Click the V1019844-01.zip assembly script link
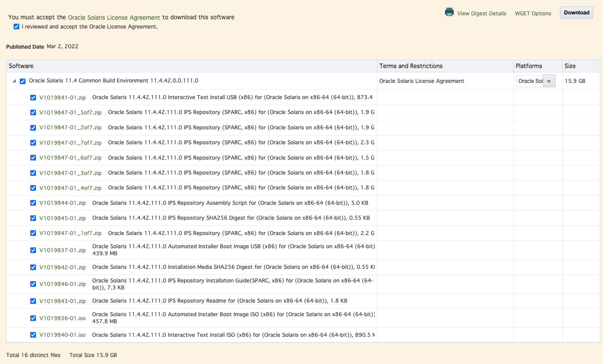The width and height of the screenshot is (603, 364). point(62,203)
